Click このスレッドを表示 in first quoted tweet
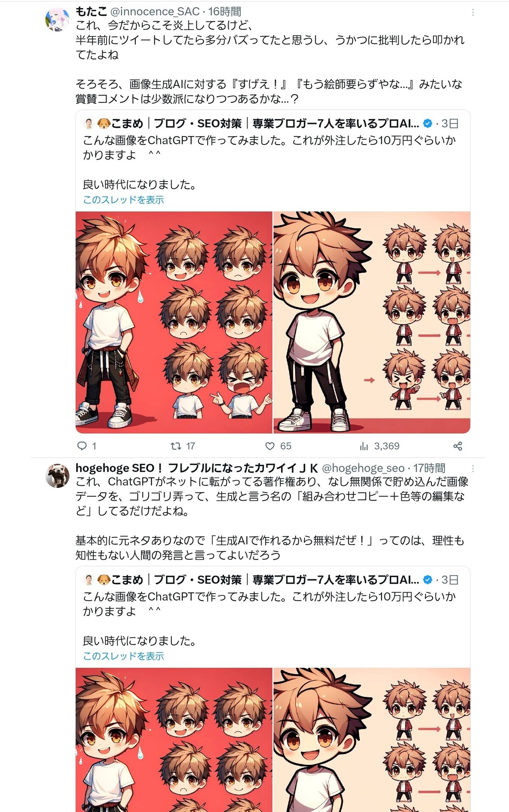The height and width of the screenshot is (812, 509). (123, 200)
